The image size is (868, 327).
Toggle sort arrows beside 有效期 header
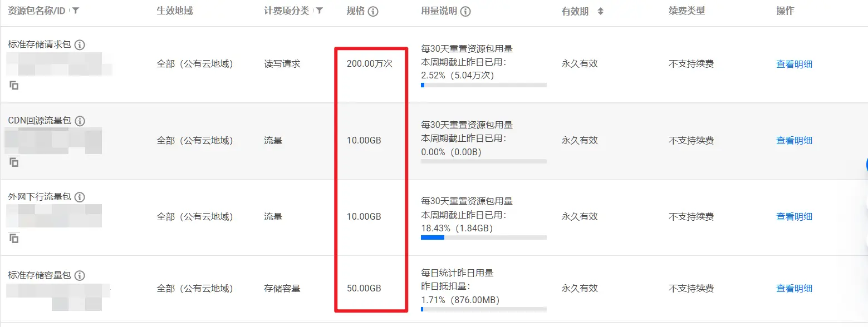tap(600, 11)
